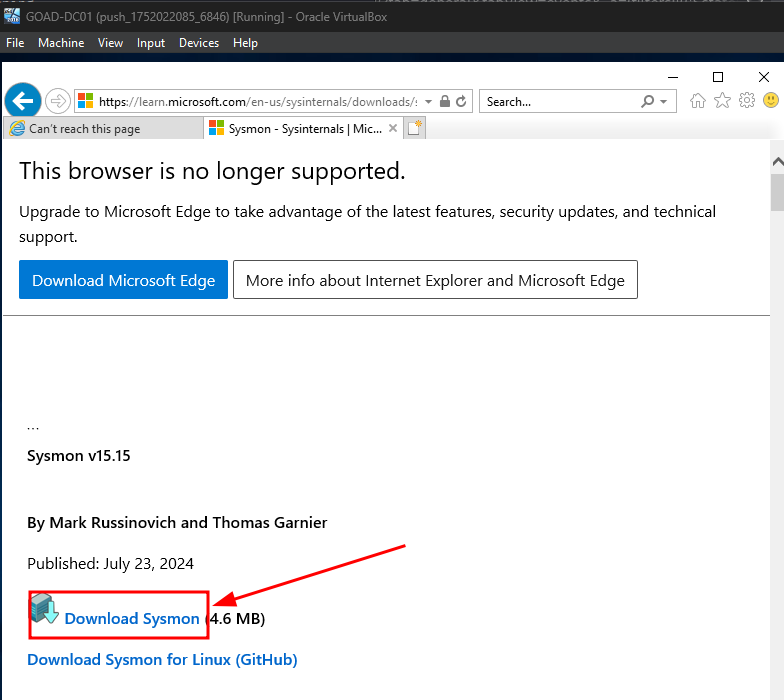The height and width of the screenshot is (700, 784).
Task: Open the VirtualBox Machine menu
Action: pos(61,43)
